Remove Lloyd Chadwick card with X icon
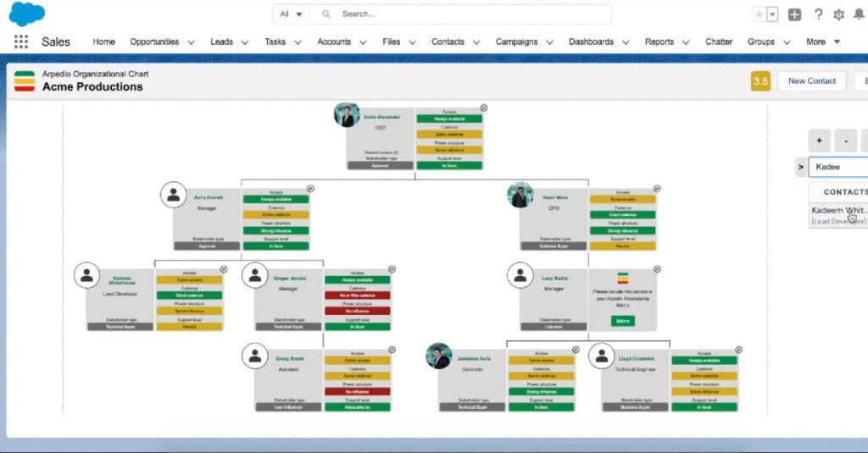Viewport: 868px width, 453px height. [x=738, y=350]
